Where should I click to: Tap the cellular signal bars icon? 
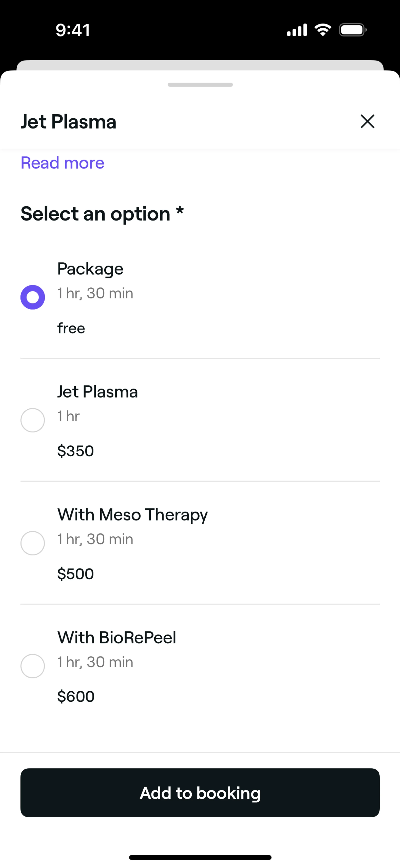(x=297, y=30)
